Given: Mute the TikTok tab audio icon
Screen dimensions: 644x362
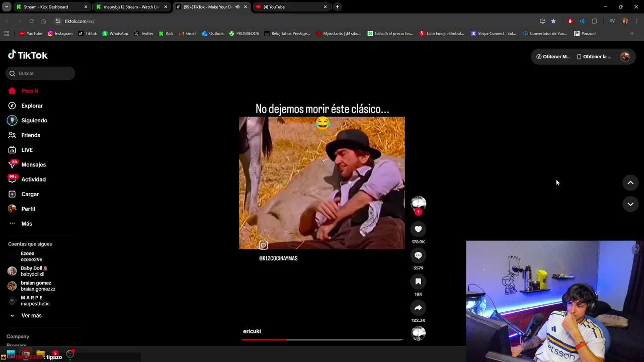Looking at the screenshot, I should click(237, 7).
